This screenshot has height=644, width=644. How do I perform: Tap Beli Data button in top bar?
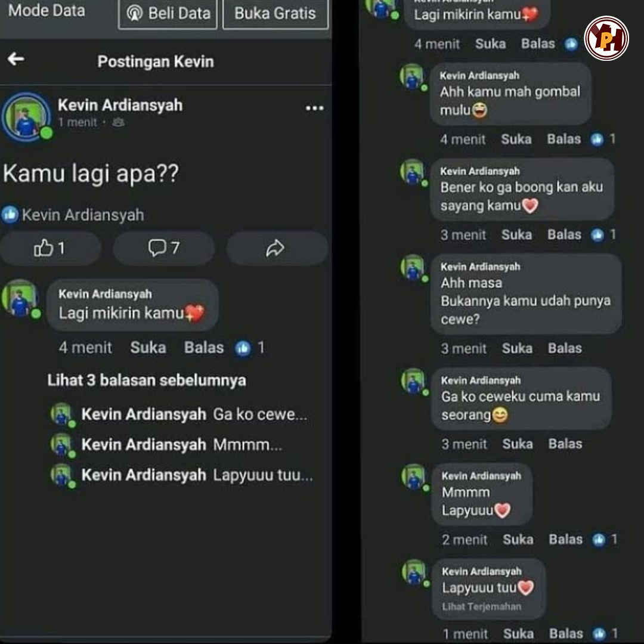click(x=168, y=14)
